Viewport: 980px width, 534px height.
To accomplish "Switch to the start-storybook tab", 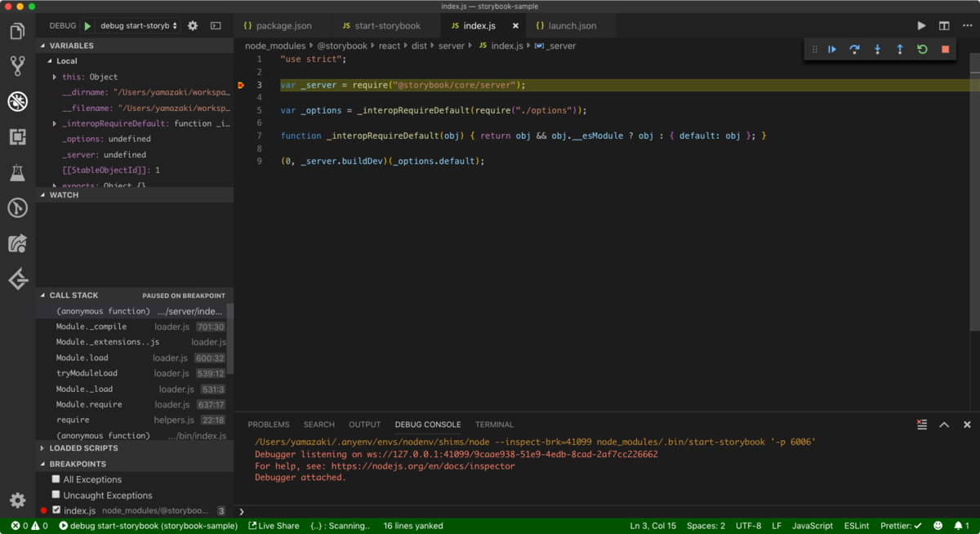I will click(x=386, y=26).
